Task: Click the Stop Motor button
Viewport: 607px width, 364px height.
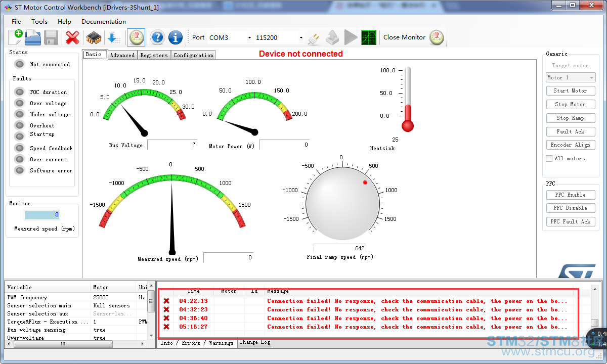Action: click(571, 105)
